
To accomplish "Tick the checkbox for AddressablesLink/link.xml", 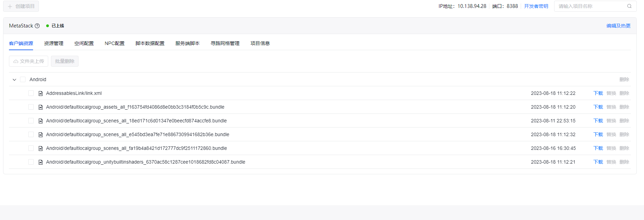I will coord(31,93).
